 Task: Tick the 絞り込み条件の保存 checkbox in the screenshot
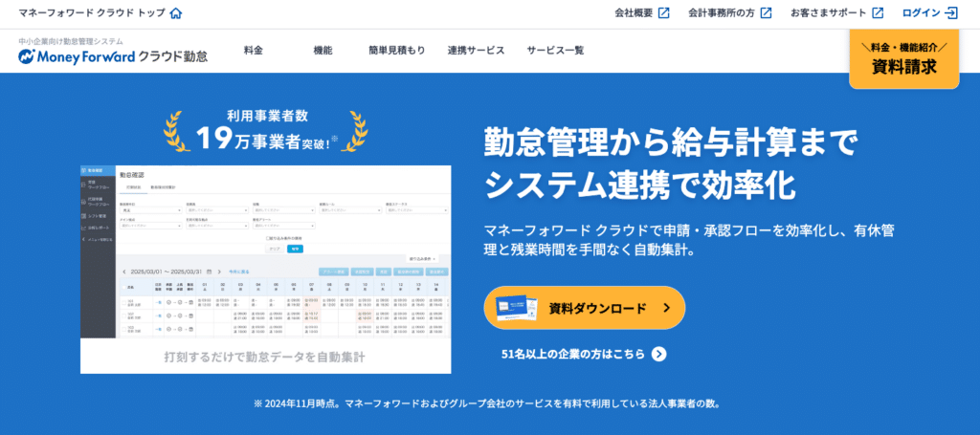pos(268,238)
